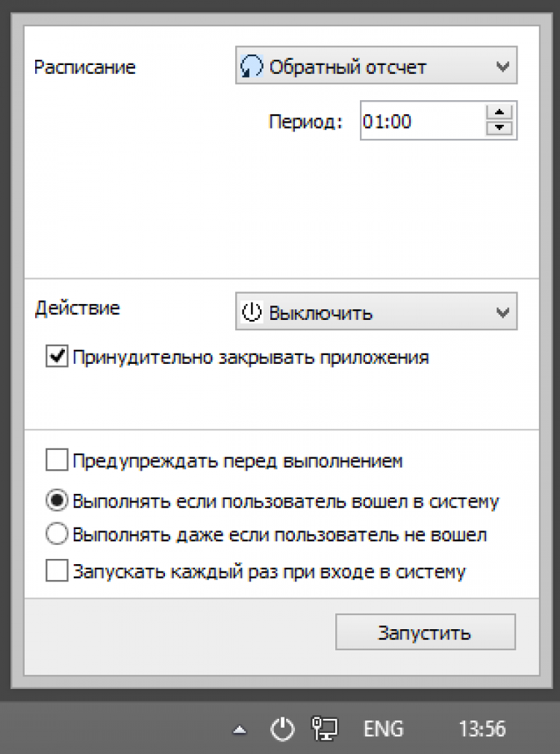Select 'Выполнять если пользователь вошел в систему' radio
Image resolution: width=560 pixels, height=754 pixels.
point(57,500)
